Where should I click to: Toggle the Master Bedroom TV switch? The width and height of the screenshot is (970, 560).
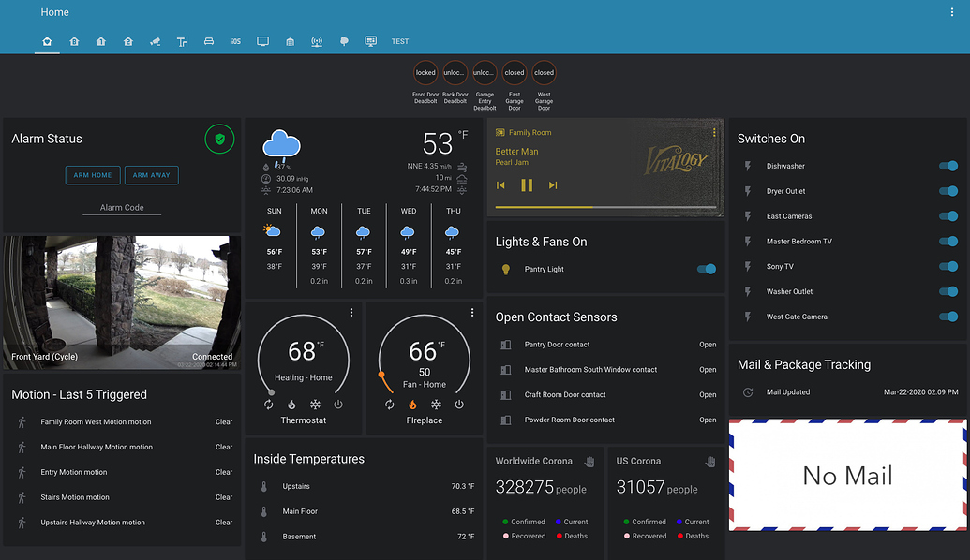(948, 241)
